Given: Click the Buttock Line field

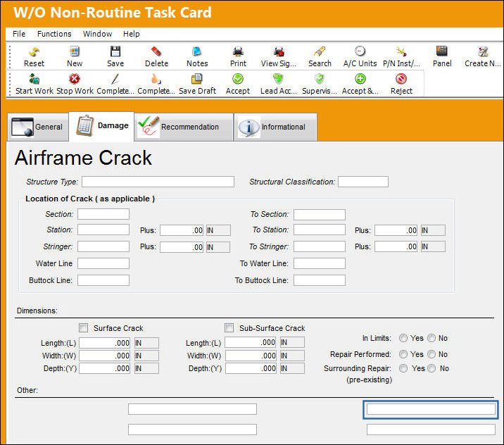Looking at the screenshot, I should click(x=103, y=280).
